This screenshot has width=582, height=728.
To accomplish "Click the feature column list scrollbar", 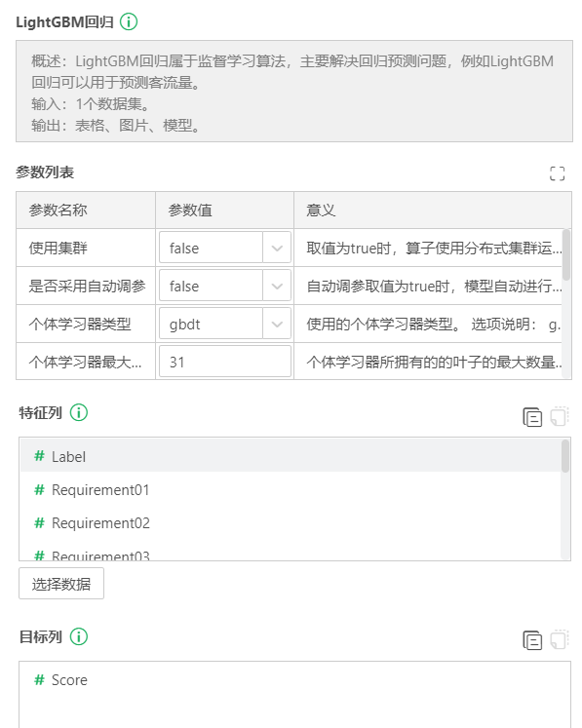I will pos(565,456).
